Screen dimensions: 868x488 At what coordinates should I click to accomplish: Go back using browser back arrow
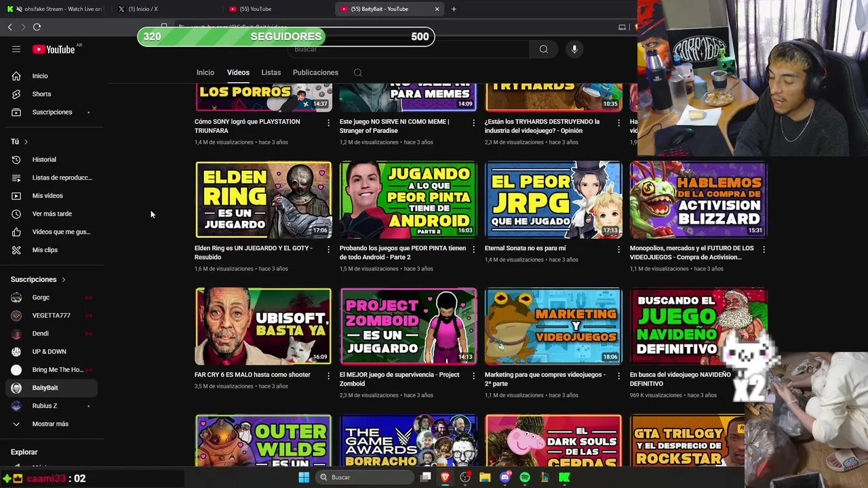point(10,27)
